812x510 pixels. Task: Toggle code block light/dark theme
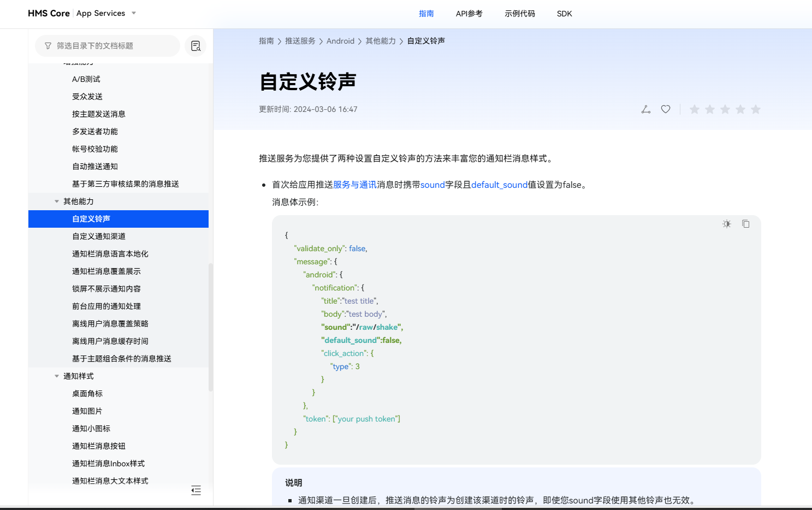pyautogui.click(x=727, y=224)
